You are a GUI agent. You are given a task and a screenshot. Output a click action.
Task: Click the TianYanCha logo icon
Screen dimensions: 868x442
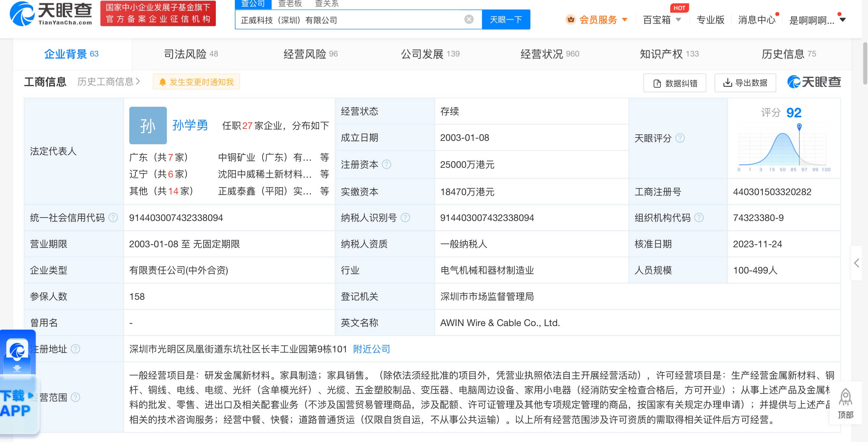click(22, 14)
